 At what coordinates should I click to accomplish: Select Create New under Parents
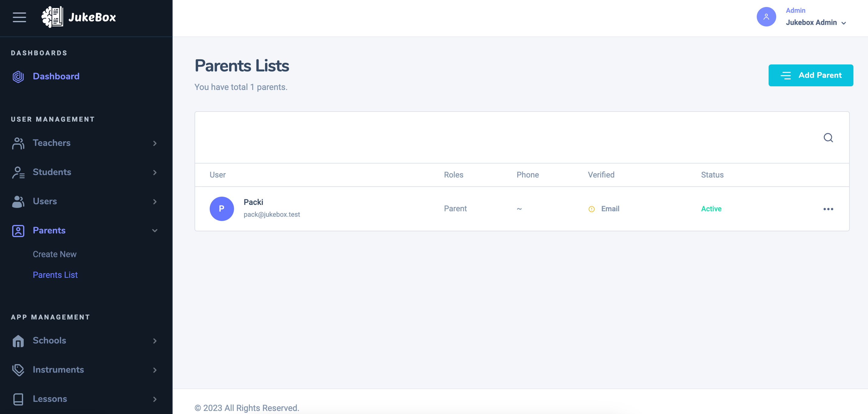tap(55, 254)
